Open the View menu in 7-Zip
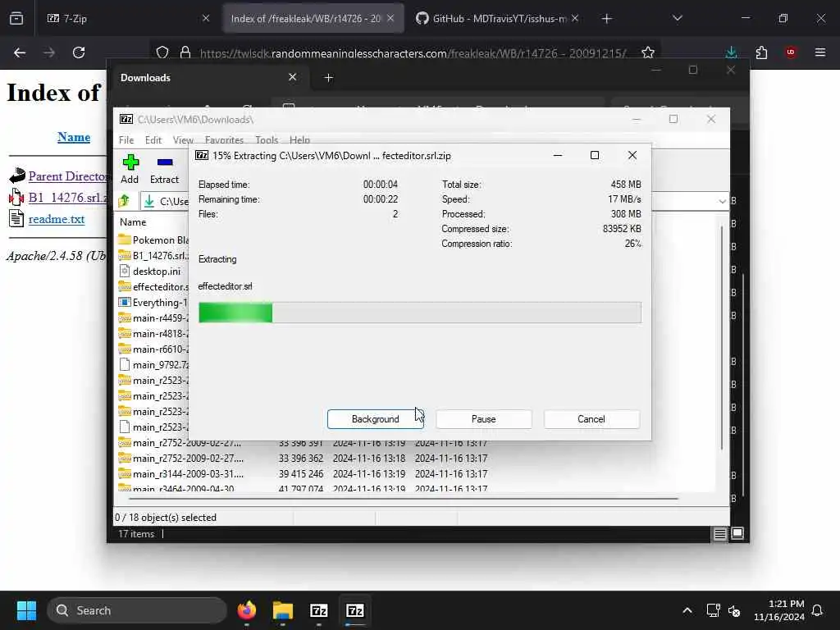Image resolution: width=840 pixels, height=630 pixels. (183, 139)
